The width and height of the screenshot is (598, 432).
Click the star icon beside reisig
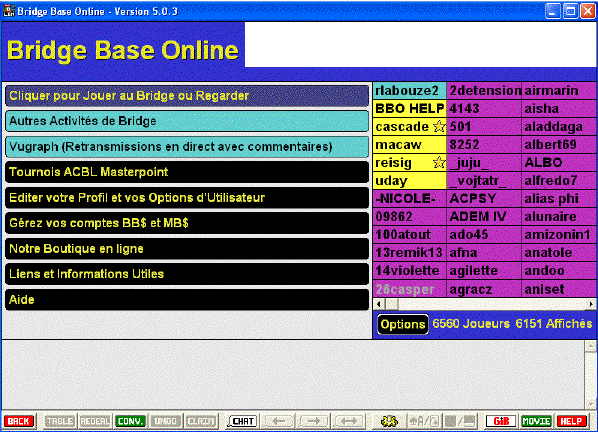(440, 162)
